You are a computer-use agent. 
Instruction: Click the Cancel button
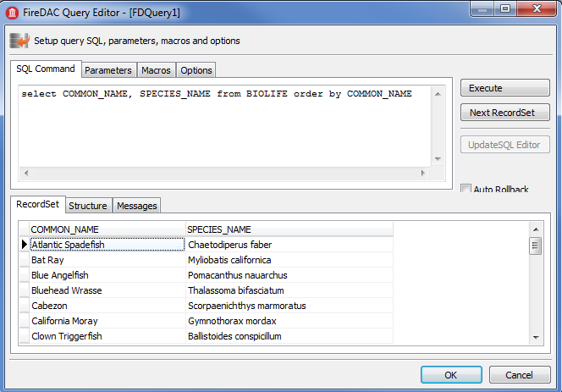point(520,375)
